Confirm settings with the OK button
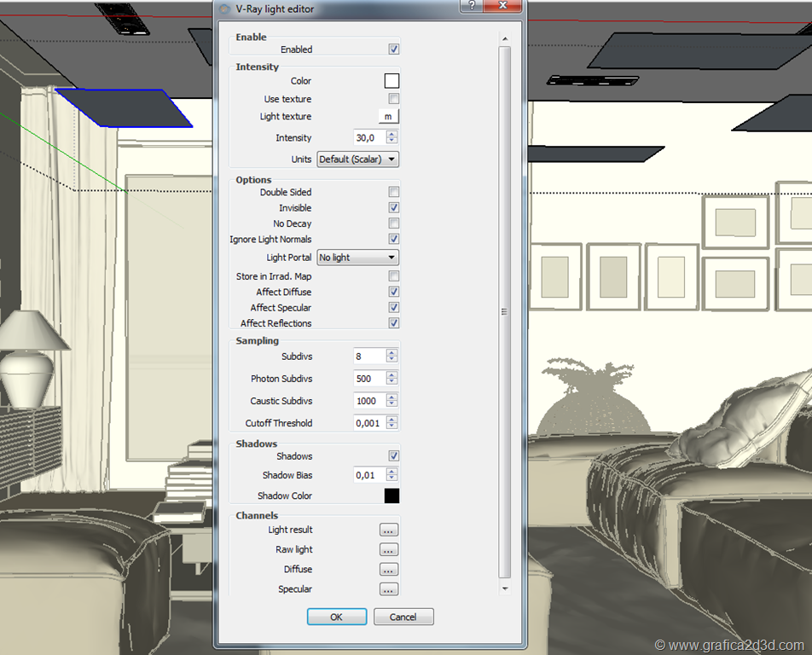Image resolution: width=812 pixels, height=655 pixels. [x=336, y=617]
